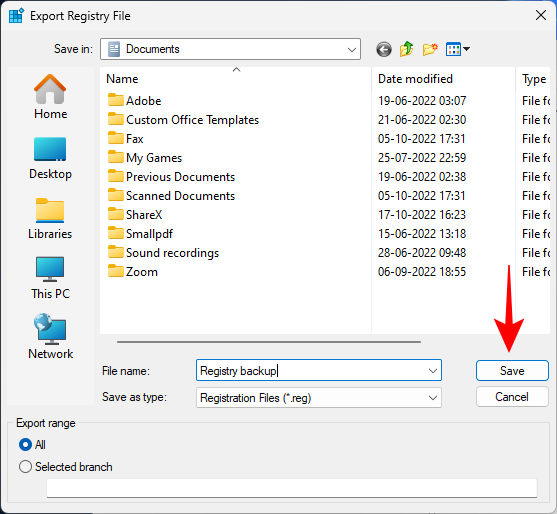Sort files by Name column
The height and width of the screenshot is (514, 557).
(236, 79)
